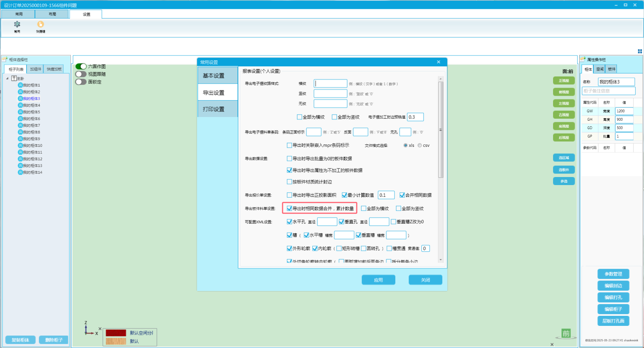Click the cabinet icon beside 我的柜体8

point(20,132)
